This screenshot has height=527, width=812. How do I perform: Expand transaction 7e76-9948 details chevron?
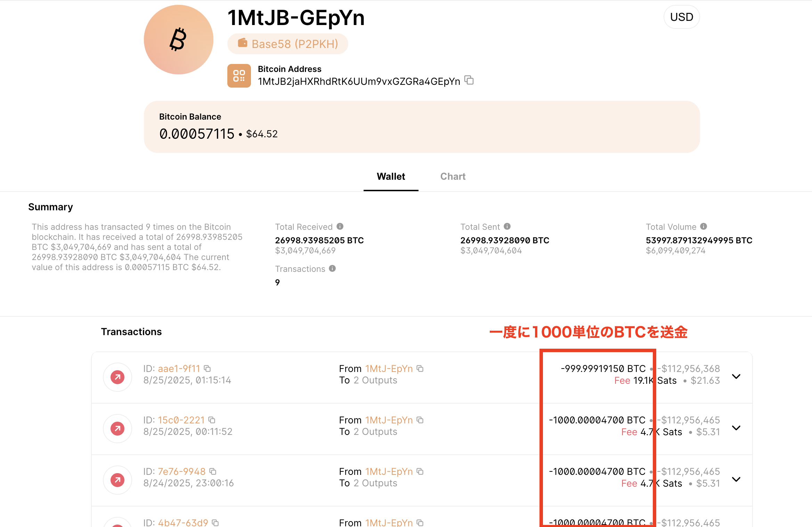click(x=736, y=479)
